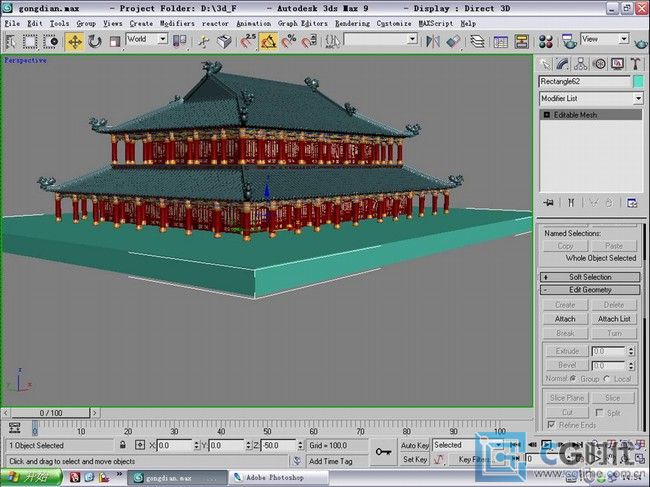The image size is (650, 487).
Task: Click the Edit Named Selection Sets icon
Action: 332,41
